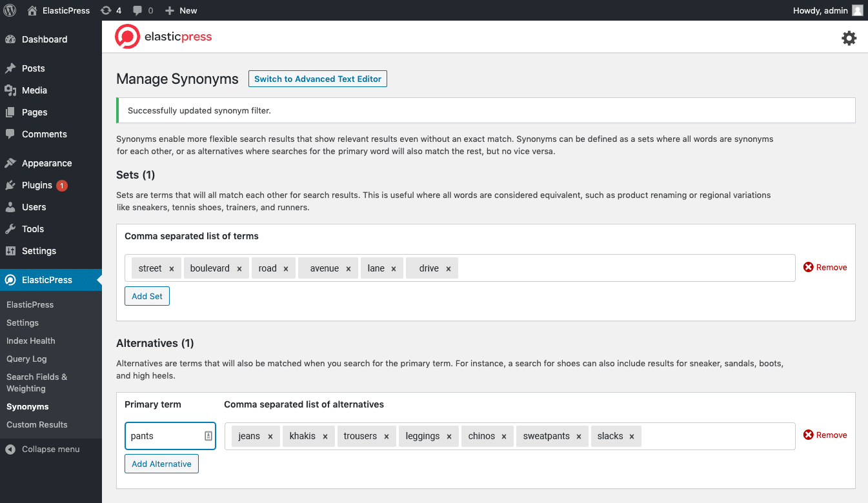Visit the ElasticPress site home link
This screenshot has height=503, width=868.
point(58,10)
